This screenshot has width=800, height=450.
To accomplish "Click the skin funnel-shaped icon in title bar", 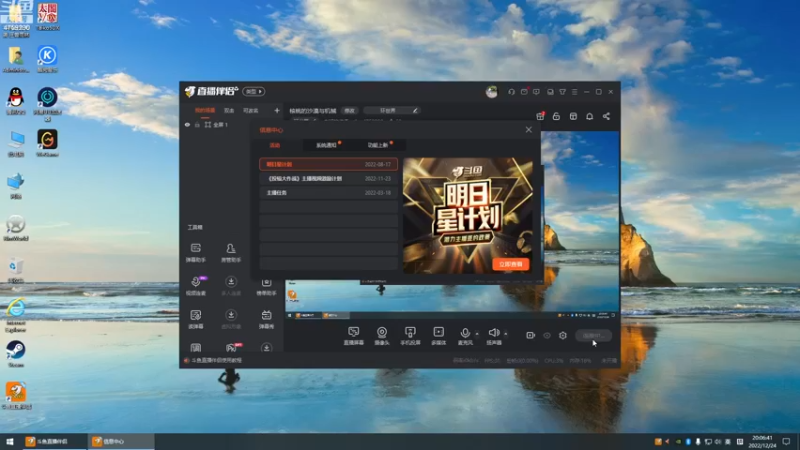I will point(562,92).
